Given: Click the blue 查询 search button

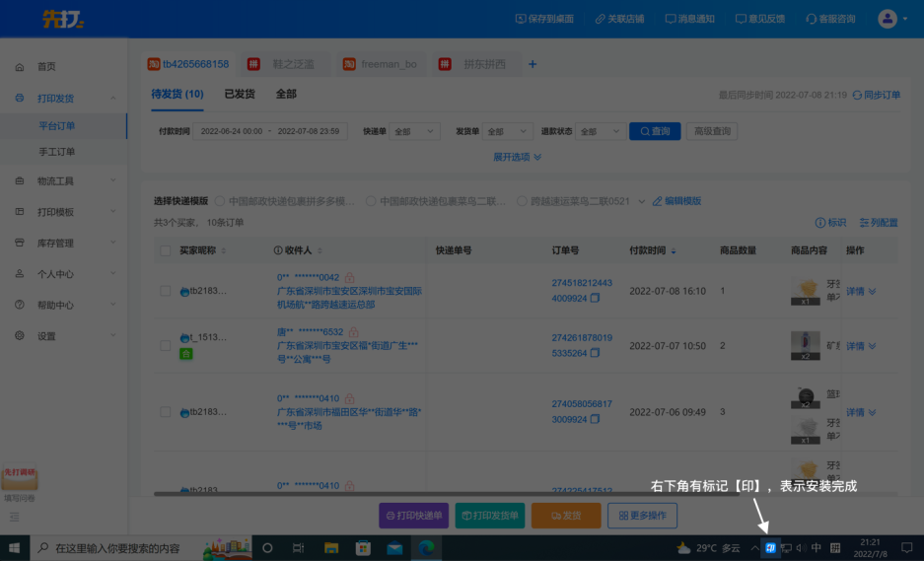Looking at the screenshot, I should click(655, 131).
